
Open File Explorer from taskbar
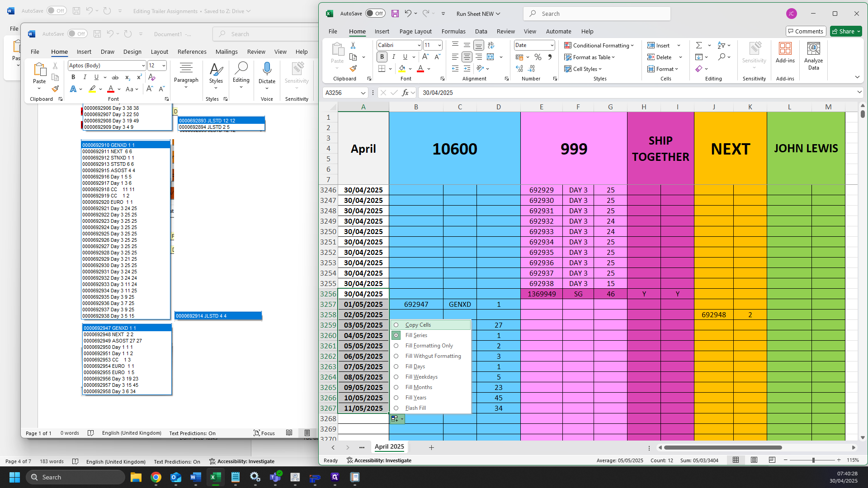point(136,477)
